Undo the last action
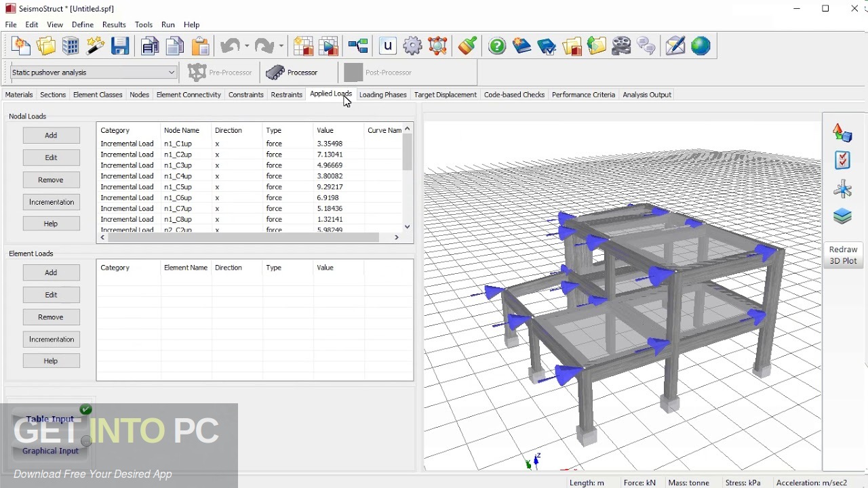This screenshot has height=488, width=868. click(x=230, y=46)
